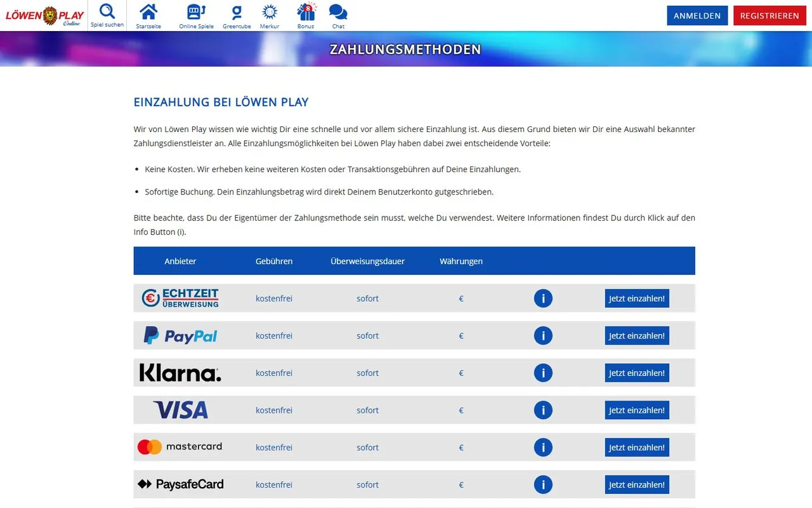Click the € symbol in PayPal row
Viewport: 812px width, 508px height.
coord(461,336)
